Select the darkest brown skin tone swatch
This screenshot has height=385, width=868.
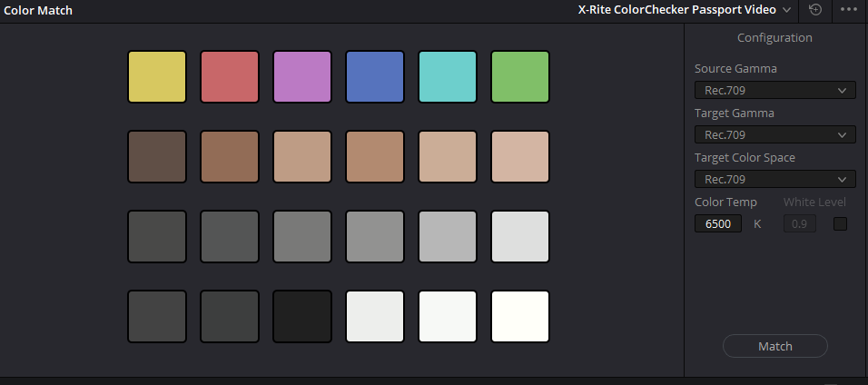(157, 157)
